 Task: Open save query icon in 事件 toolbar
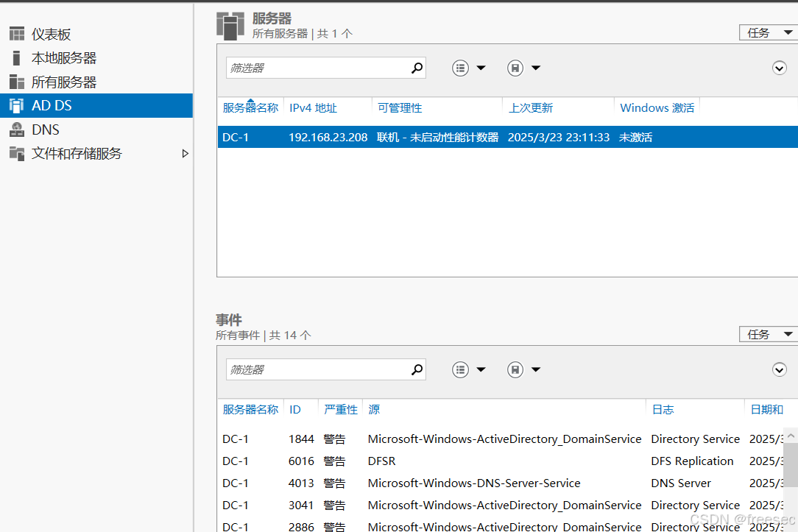click(515, 369)
